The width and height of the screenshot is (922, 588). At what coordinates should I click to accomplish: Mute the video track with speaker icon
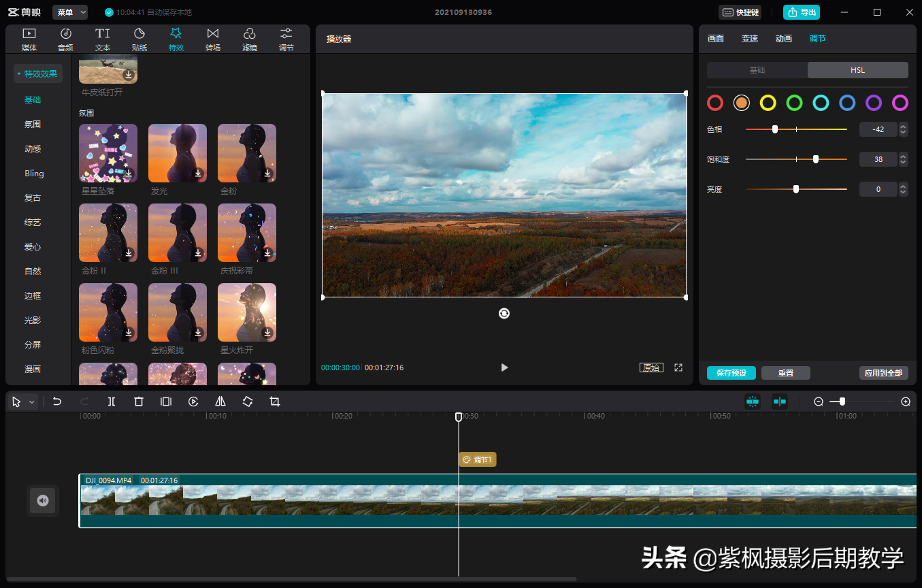(43, 501)
